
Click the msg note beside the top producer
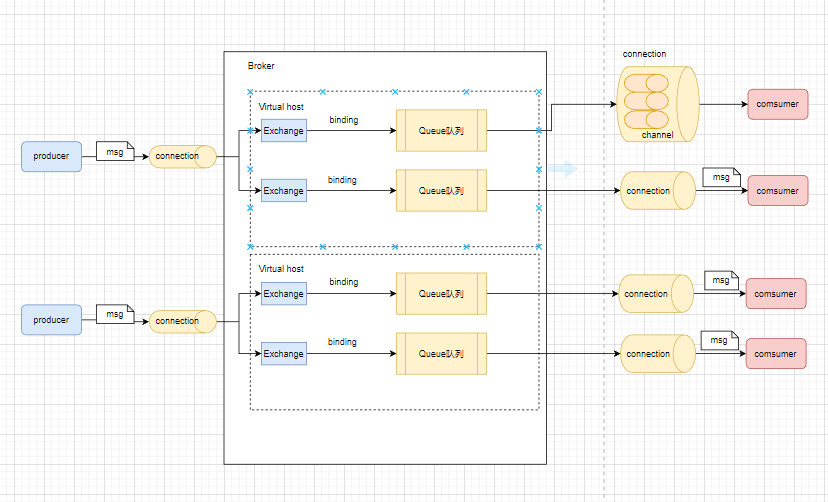pyautogui.click(x=115, y=151)
